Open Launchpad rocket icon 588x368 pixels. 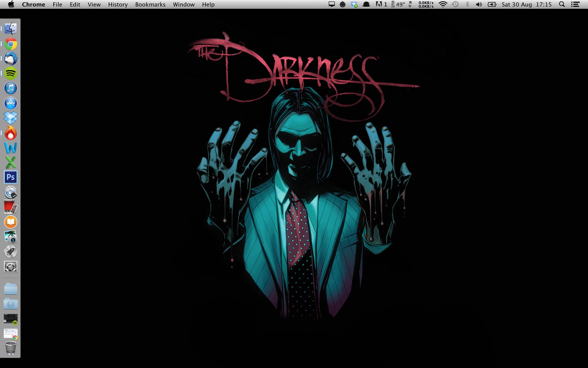click(11, 252)
